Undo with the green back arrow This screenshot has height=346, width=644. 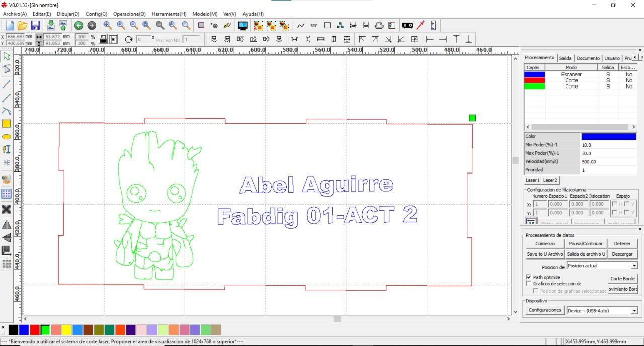tap(78, 25)
